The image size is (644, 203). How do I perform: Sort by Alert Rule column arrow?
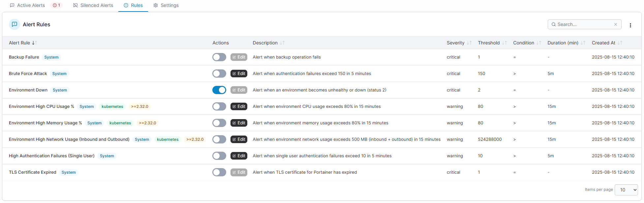[34, 43]
